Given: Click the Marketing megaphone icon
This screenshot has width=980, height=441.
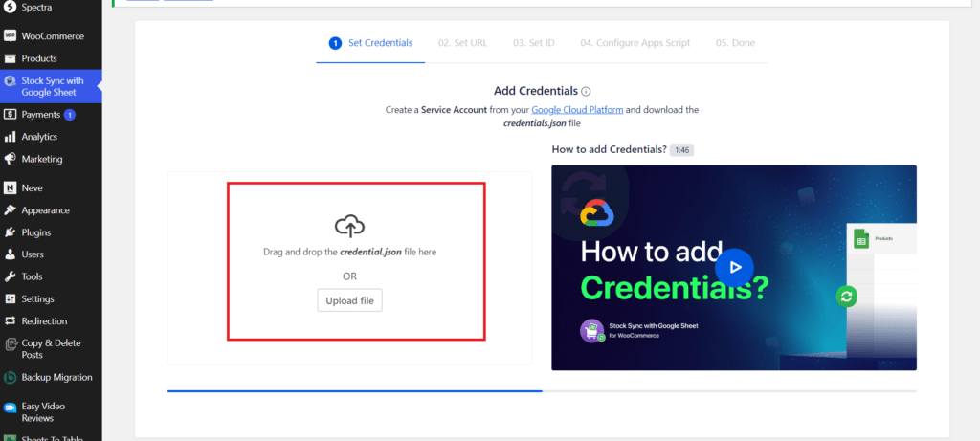Looking at the screenshot, I should [x=10, y=160].
